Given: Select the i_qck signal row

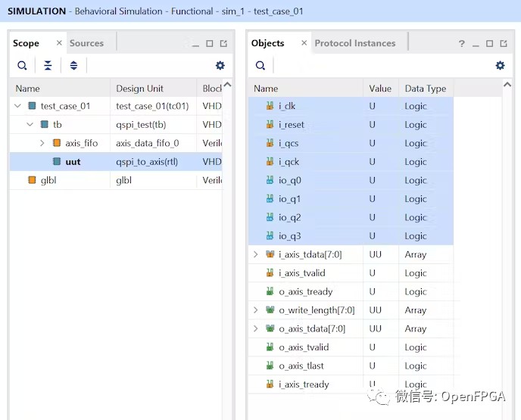Looking at the screenshot, I should 351,162.
